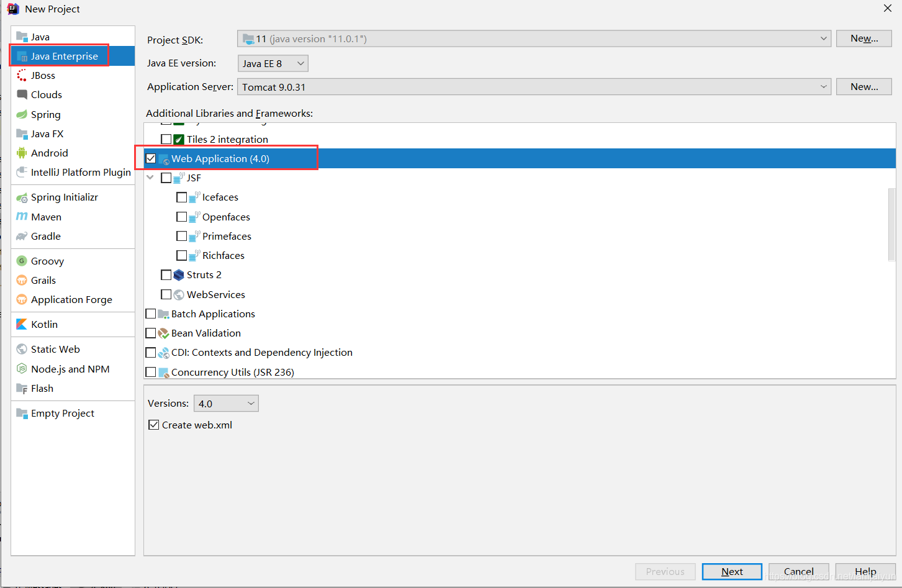This screenshot has height=588, width=902.
Task: Select the Java project type icon
Action: [22, 37]
